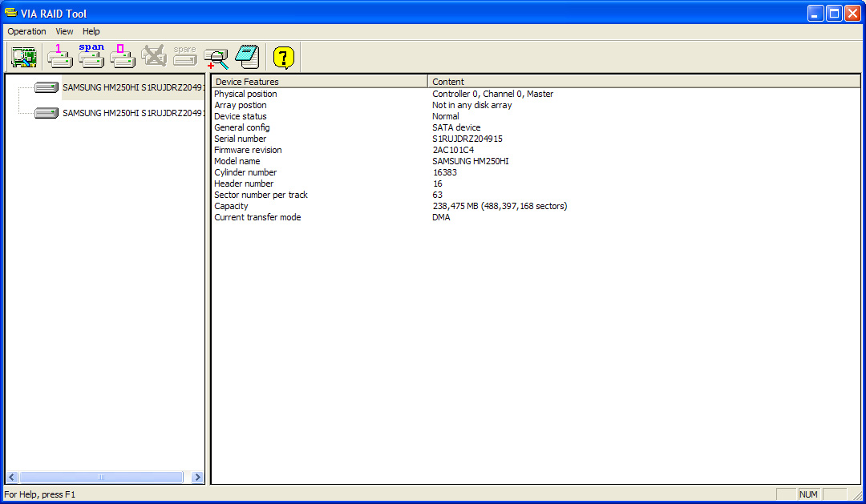Click Current transfer mode label

click(x=257, y=217)
